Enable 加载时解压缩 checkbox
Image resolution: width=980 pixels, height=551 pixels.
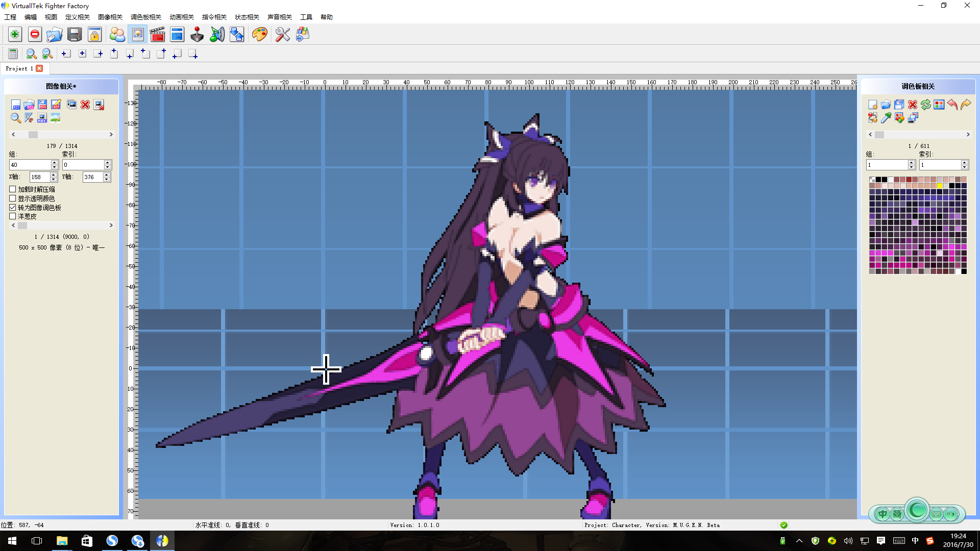[x=13, y=189]
